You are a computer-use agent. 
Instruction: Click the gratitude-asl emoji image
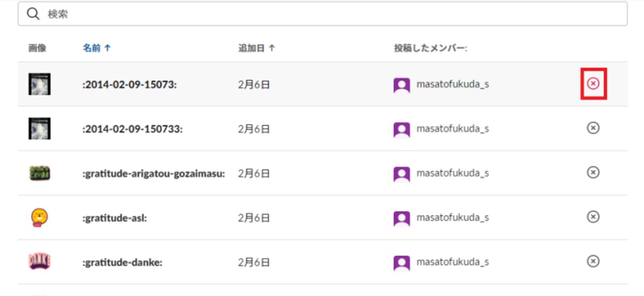[40, 217]
